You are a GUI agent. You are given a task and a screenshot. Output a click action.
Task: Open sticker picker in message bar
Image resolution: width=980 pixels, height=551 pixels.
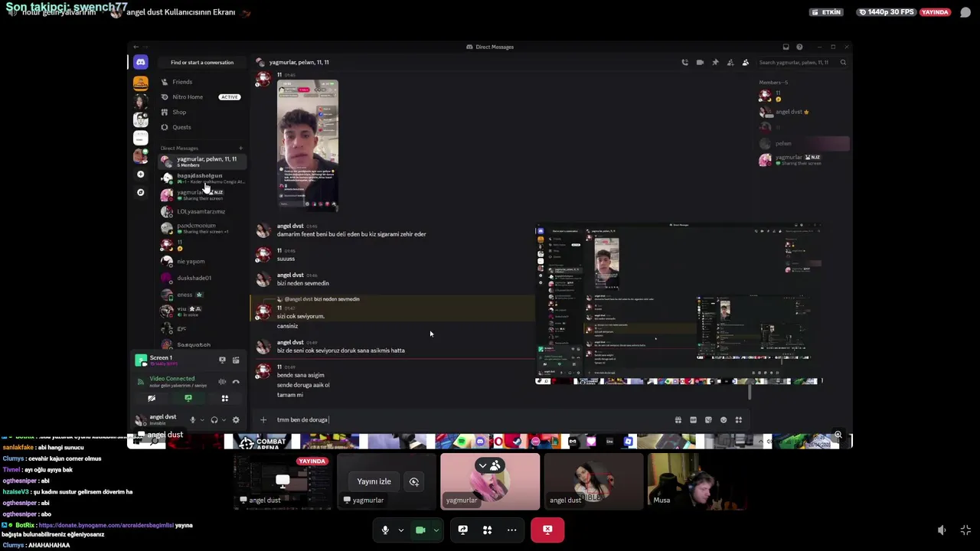pyautogui.click(x=708, y=419)
